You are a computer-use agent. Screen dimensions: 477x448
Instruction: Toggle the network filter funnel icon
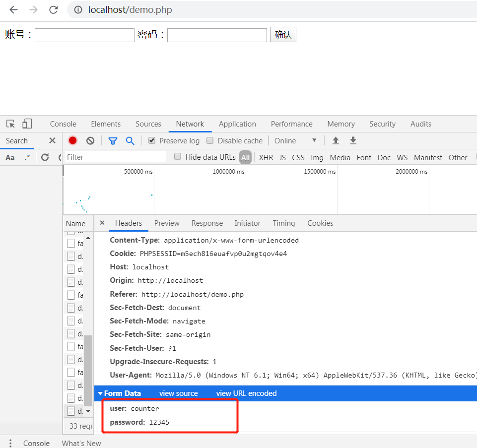(x=113, y=141)
